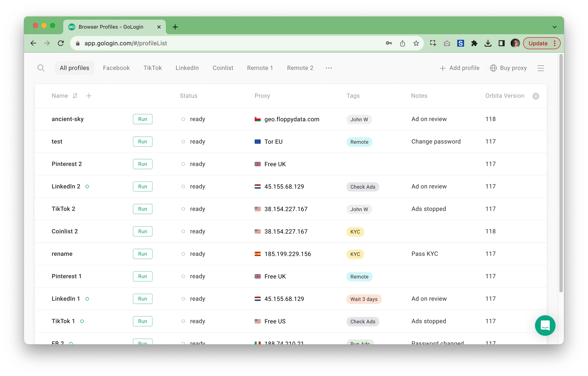Click the Remote tag on test row
Image resolution: width=588 pixels, height=376 pixels.
pos(359,142)
